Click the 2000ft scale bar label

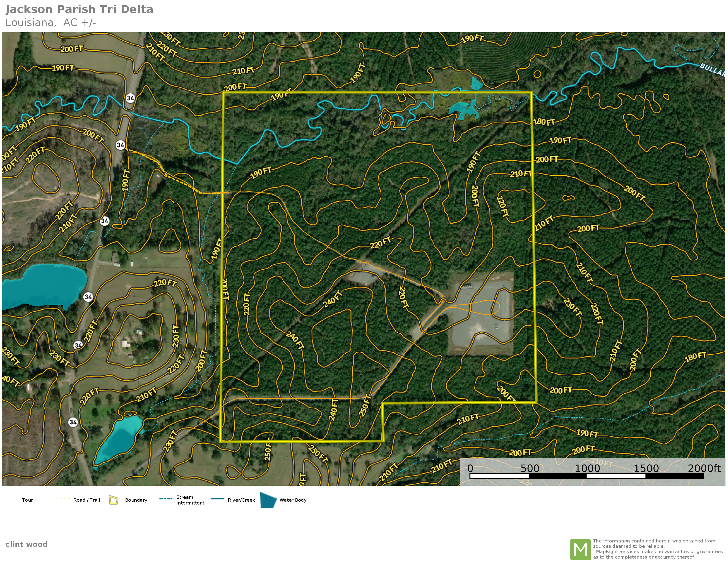[704, 468]
